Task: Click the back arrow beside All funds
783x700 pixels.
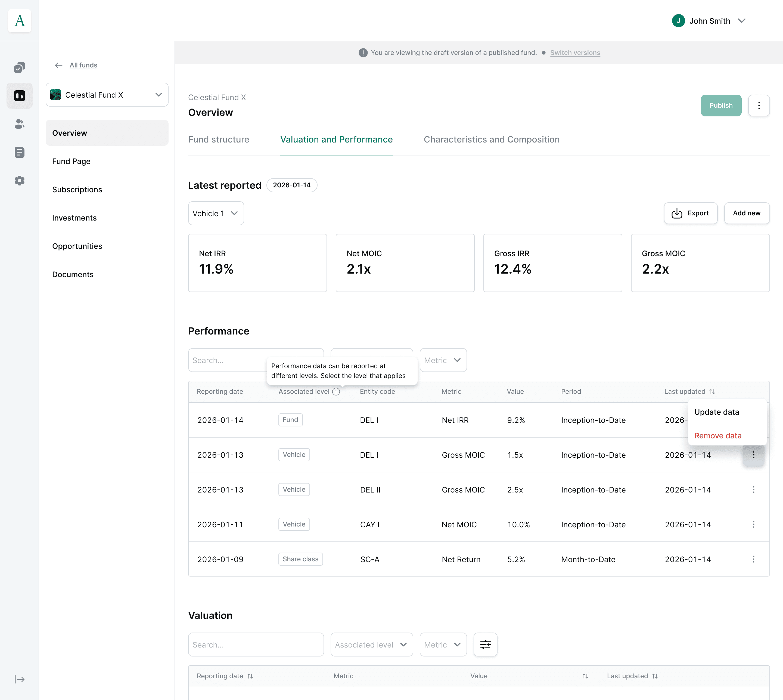Action: [58, 65]
